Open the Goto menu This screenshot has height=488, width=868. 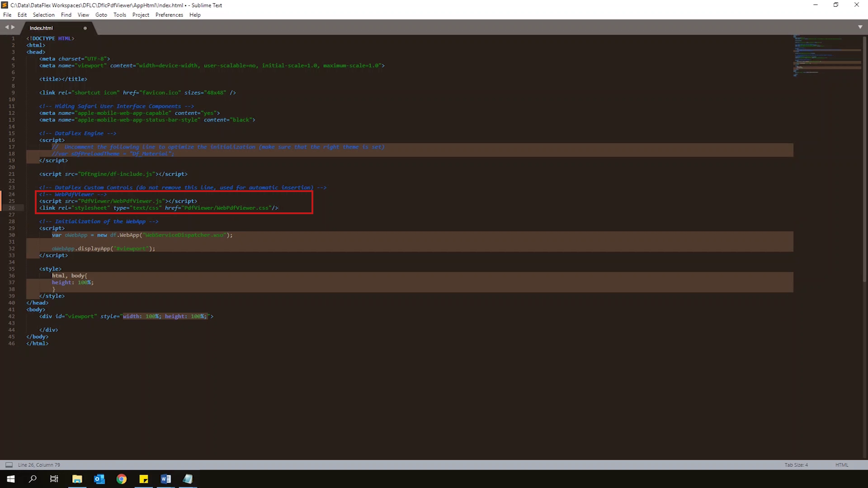(x=101, y=15)
